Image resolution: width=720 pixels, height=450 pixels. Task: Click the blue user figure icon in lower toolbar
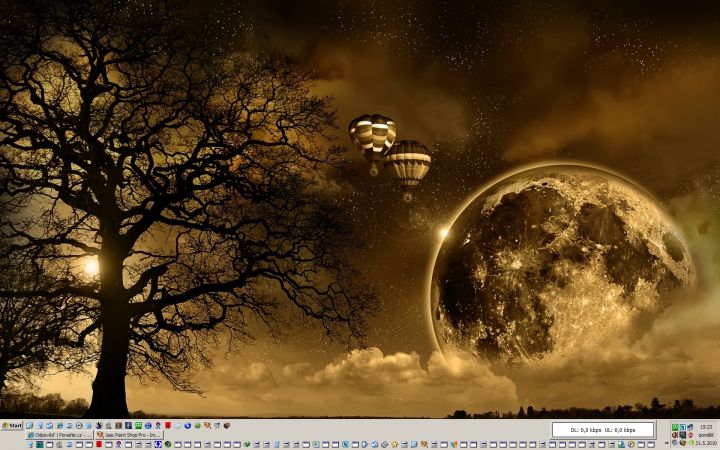tap(621, 444)
